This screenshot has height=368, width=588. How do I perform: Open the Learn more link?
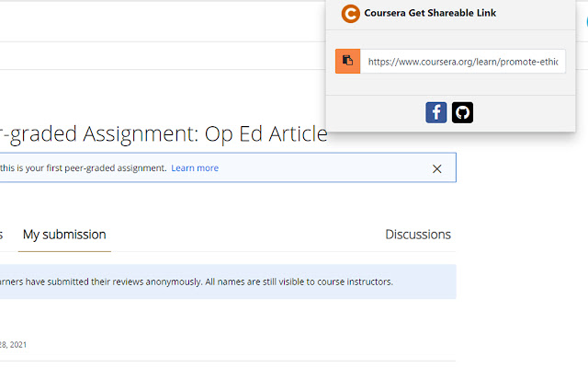[x=195, y=168]
